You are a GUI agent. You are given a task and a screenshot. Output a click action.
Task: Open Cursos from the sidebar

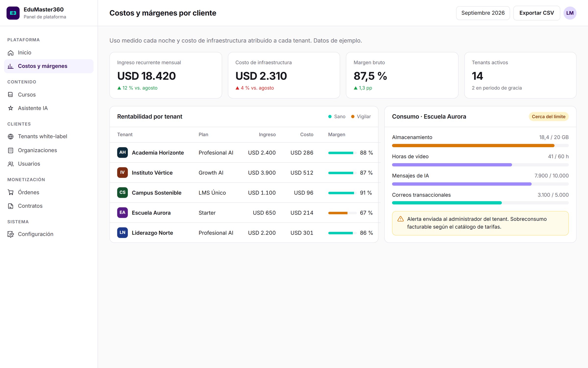click(x=49, y=95)
